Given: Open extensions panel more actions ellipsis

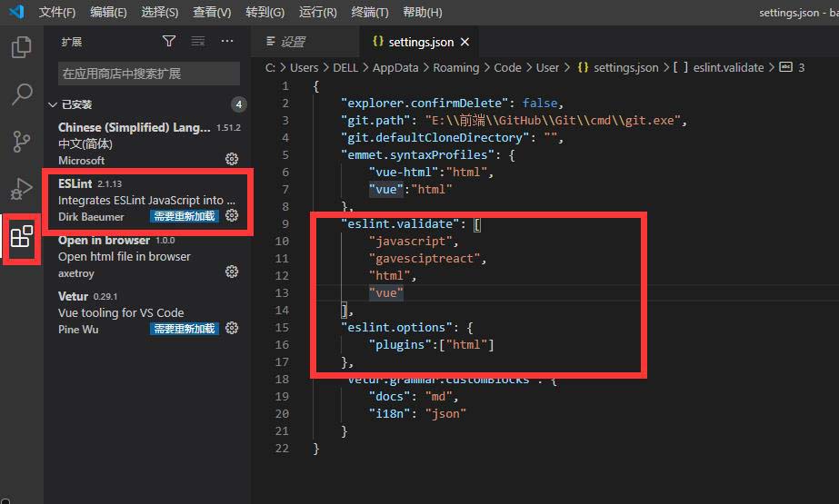Looking at the screenshot, I should pyautogui.click(x=227, y=41).
